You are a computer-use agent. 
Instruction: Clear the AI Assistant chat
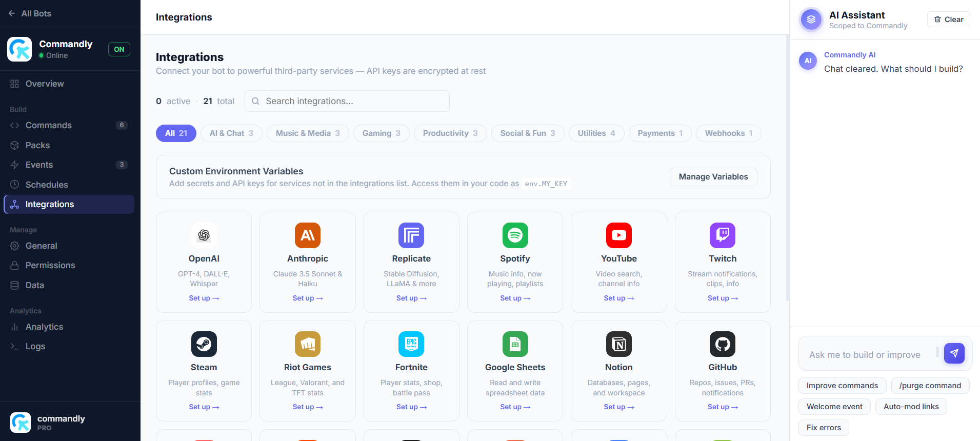pos(949,19)
